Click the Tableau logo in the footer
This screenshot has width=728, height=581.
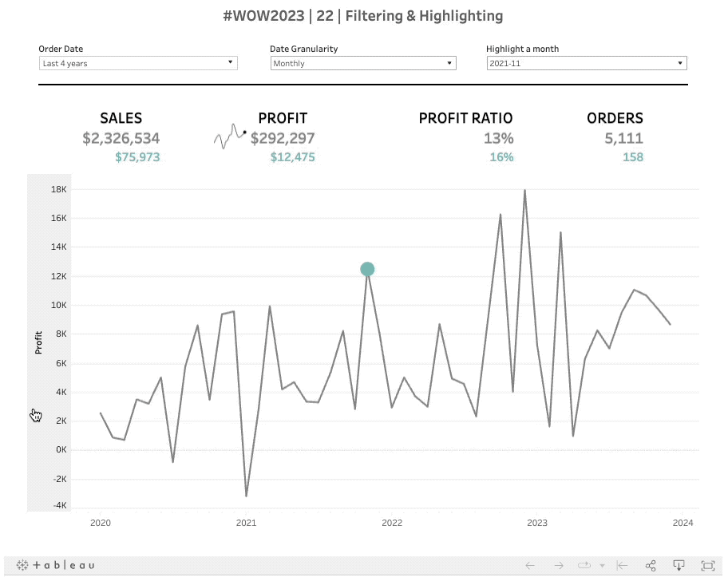click(x=56, y=565)
